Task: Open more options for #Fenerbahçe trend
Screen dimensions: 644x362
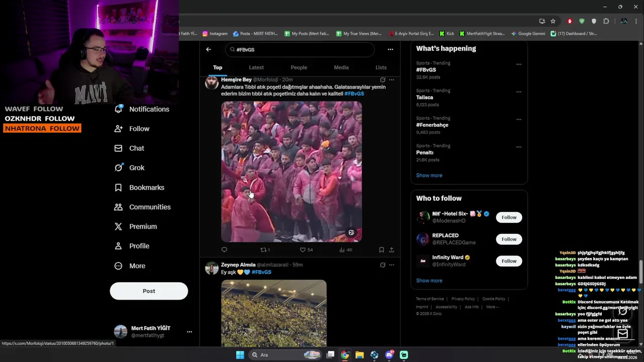Action: [x=519, y=120]
